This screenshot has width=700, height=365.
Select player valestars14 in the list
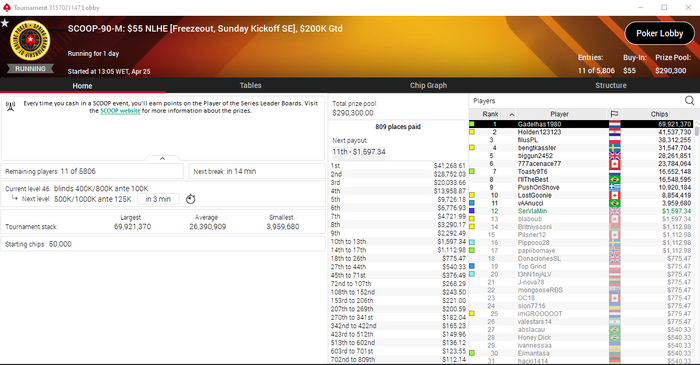pyautogui.click(x=581, y=322)
